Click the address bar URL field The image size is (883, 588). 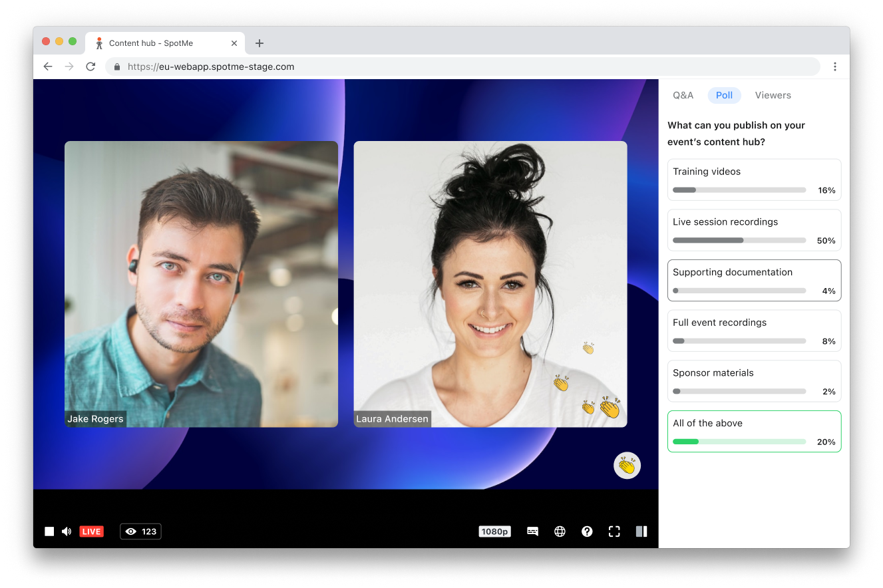[462, 67]
